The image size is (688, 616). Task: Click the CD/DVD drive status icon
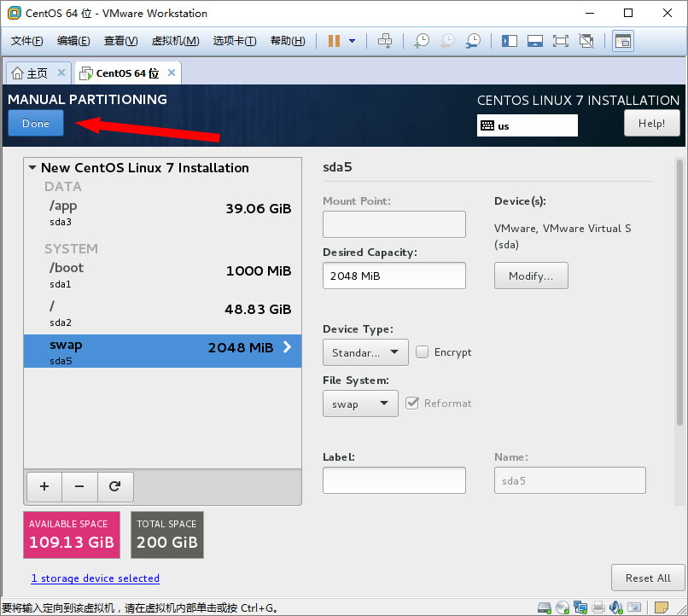pyautogui.click(x=562, y=607)
